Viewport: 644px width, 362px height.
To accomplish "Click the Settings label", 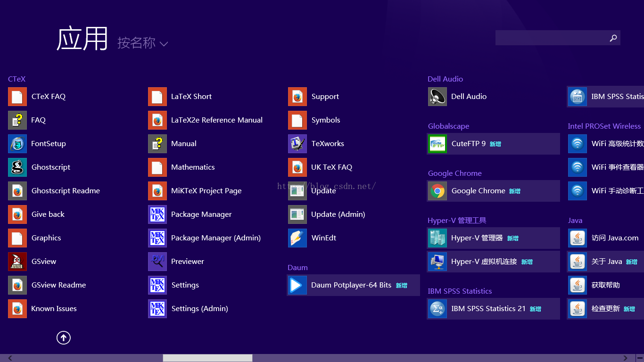I will pyautogui.click(x=185, y=285).
